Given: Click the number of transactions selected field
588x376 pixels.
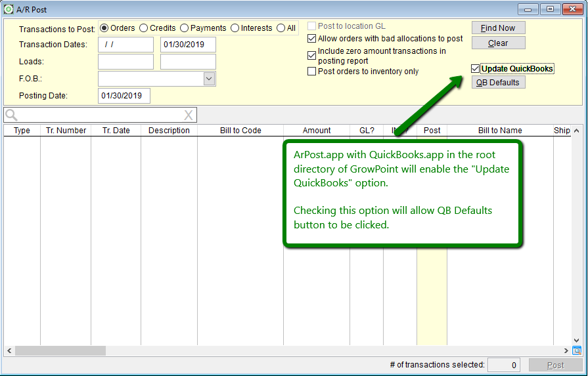Looking at the screenshot, I should 504,365.
